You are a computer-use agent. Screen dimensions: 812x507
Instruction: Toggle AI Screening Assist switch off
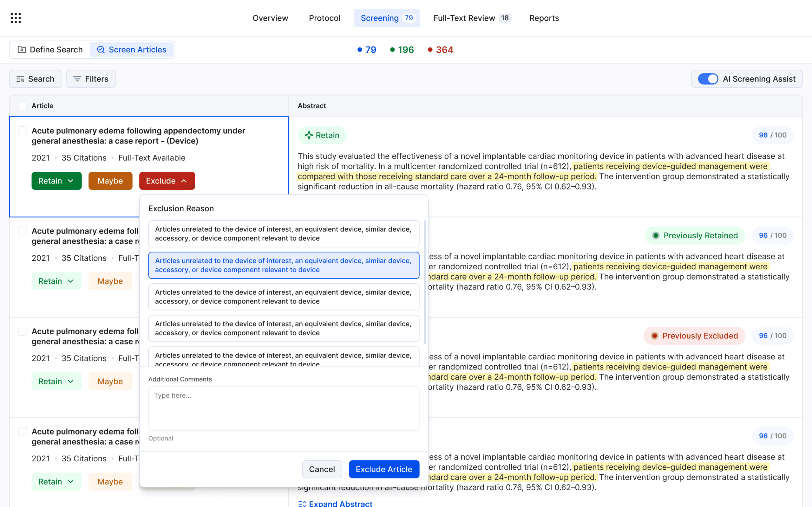[x=708, y=79]
